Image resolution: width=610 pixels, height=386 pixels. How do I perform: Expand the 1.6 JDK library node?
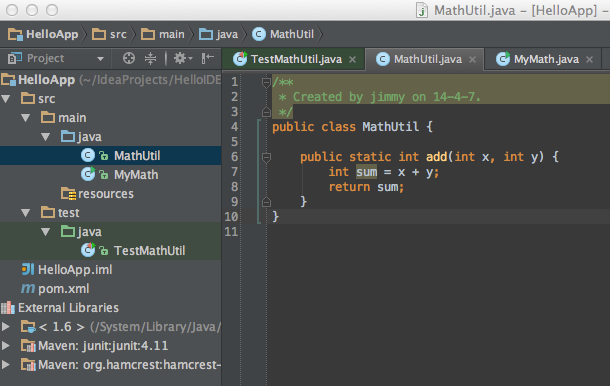(5, 326)
